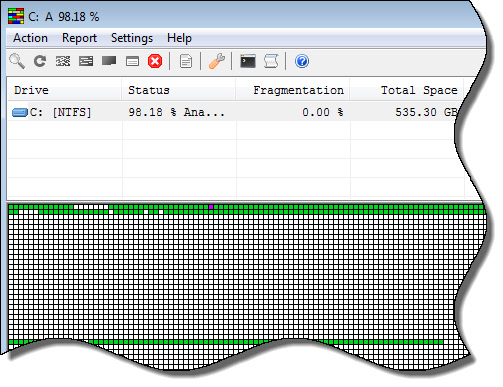Image resolution: width=503 pixels, height=387 pixels.
Task: Edit the boot time script scroll icon
Action: coord(271,61)
